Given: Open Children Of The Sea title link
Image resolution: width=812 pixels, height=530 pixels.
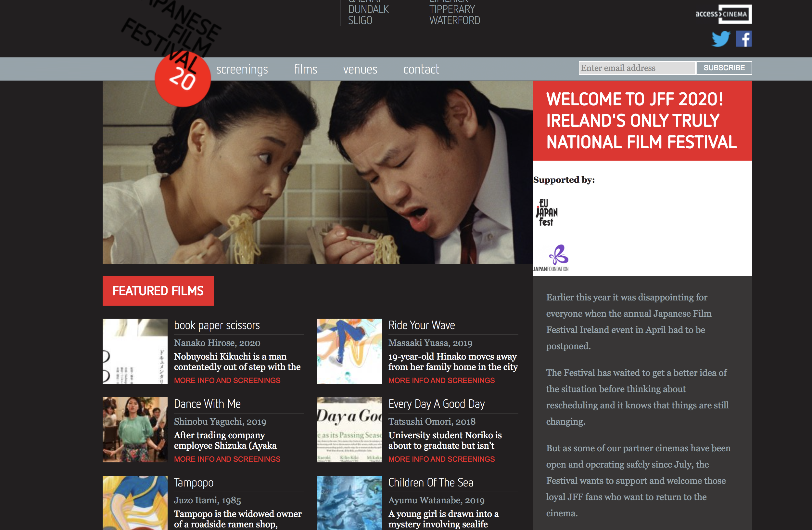Looking at the screenshot, I should 431,483.
